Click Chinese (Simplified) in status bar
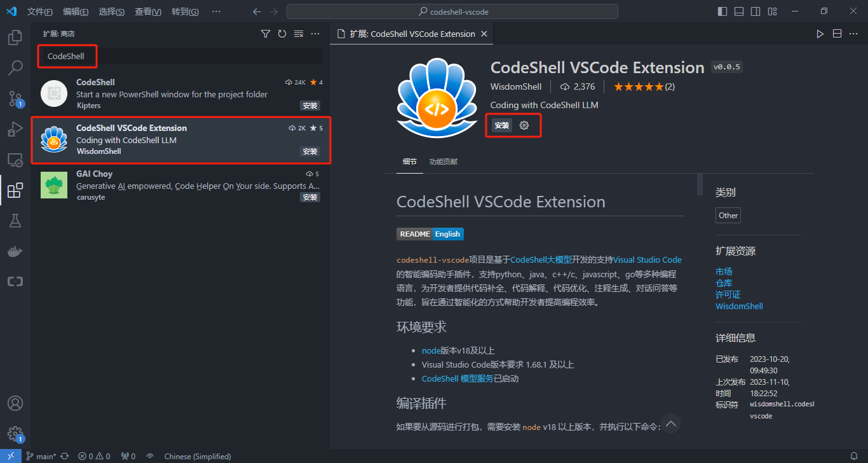This screenshot has width=868, height=463. 198,456
